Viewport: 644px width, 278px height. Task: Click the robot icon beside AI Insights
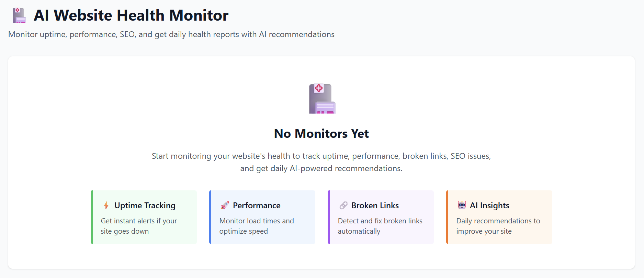(462, 205)
